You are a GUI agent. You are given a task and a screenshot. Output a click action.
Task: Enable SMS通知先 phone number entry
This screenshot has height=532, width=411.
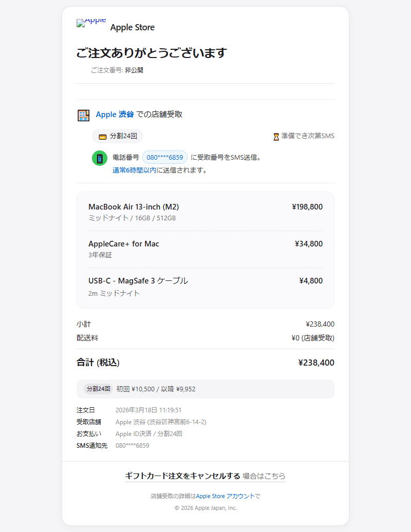tap(133, 445)
